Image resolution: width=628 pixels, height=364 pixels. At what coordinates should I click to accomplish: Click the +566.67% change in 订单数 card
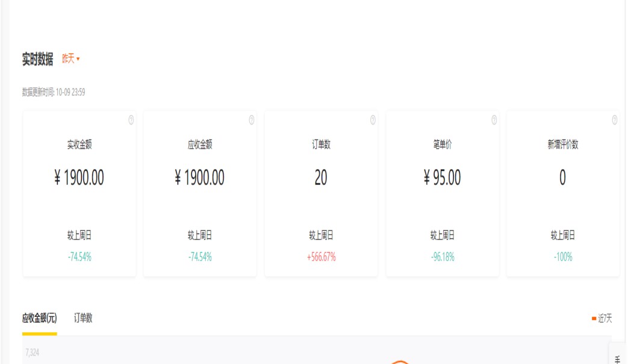321,257
